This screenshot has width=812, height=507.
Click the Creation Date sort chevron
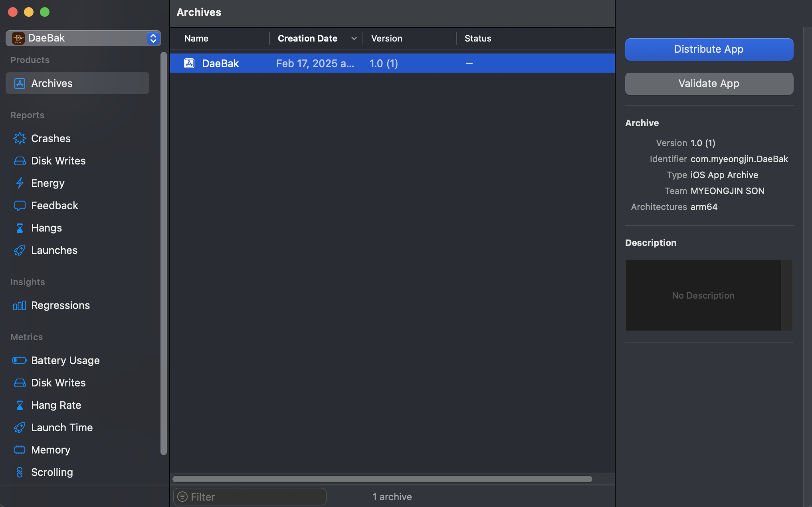click(x=354, y=38)
